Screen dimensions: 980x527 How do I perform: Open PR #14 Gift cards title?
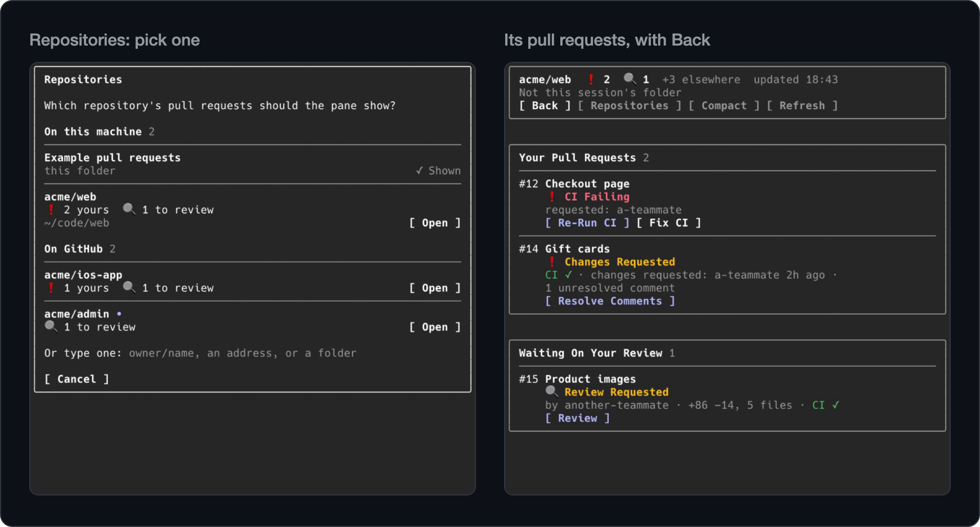coord(577,249)
